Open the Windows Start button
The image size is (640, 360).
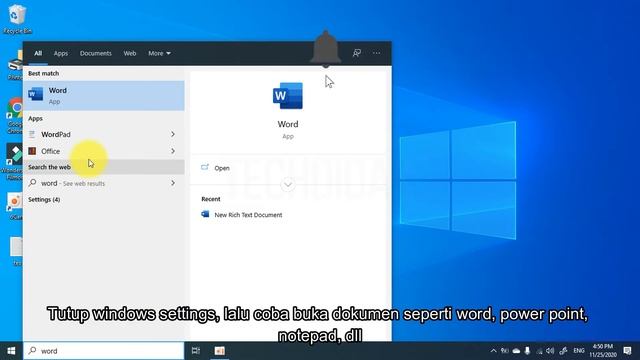11,351
